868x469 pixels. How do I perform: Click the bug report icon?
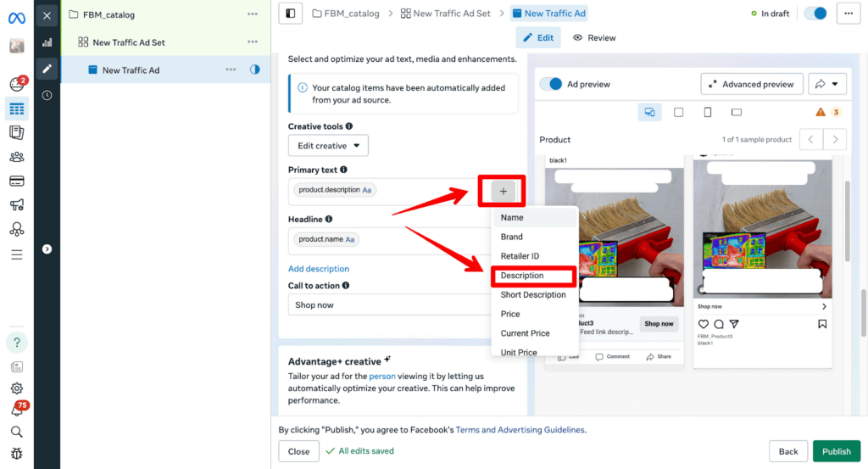tap(17, 454)
